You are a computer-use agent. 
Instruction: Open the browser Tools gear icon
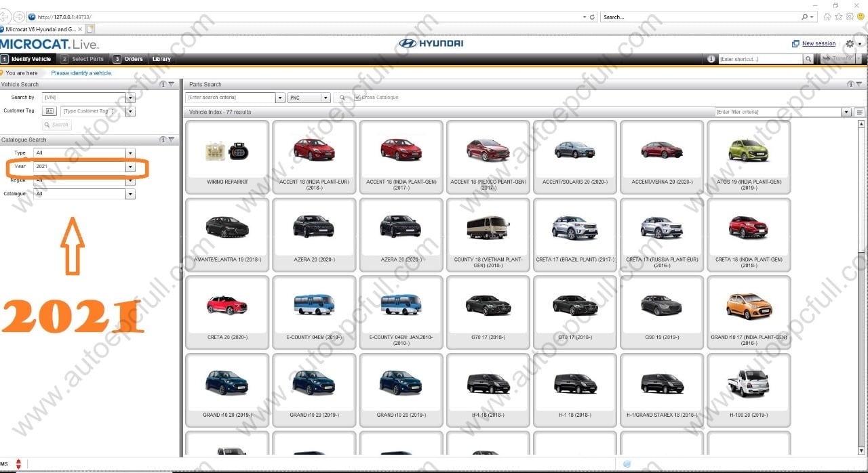[x=850, y=17]
